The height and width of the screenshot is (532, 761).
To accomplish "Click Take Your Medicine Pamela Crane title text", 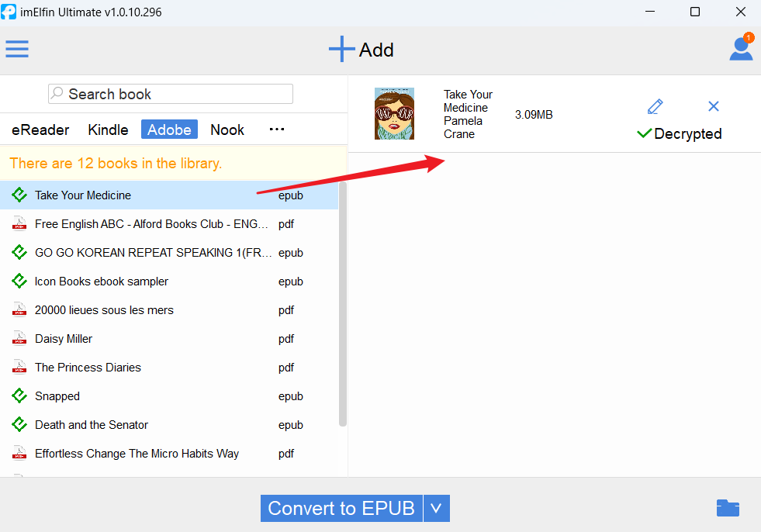I will click(468, 114).
